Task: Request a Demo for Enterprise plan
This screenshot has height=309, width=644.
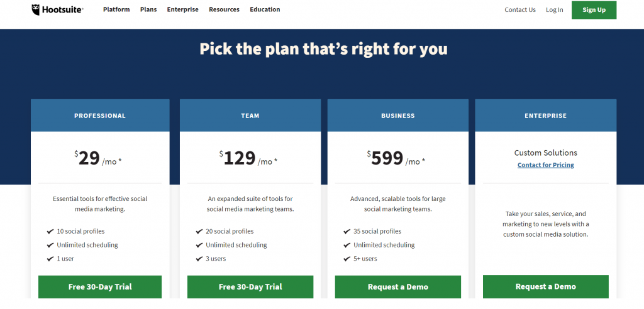Action: [x=545, y=287]
